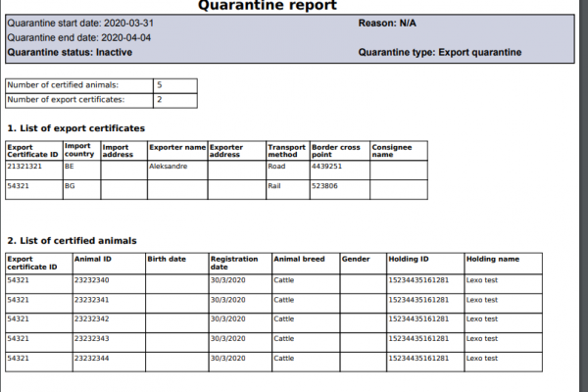Click animal ID 23232344 in last row
This screenshot has height=392, width=588.
pyautogui.click(x=92, y=360)
